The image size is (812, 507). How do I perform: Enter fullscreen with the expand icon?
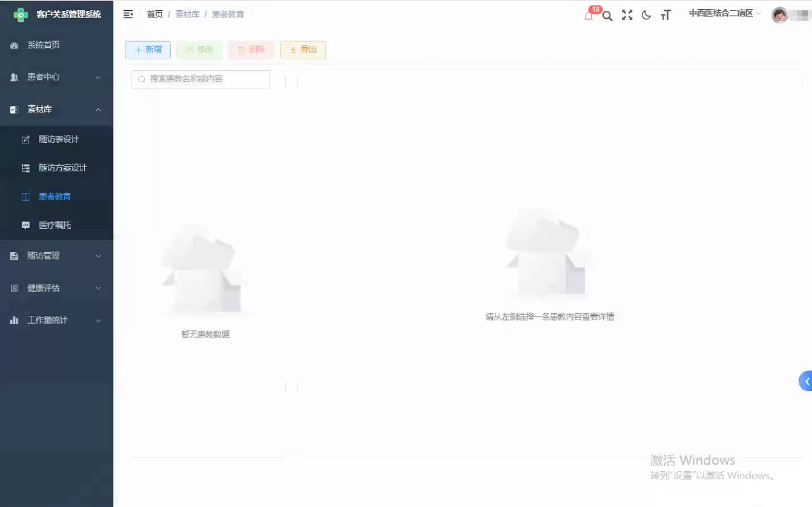click(627, 15)
